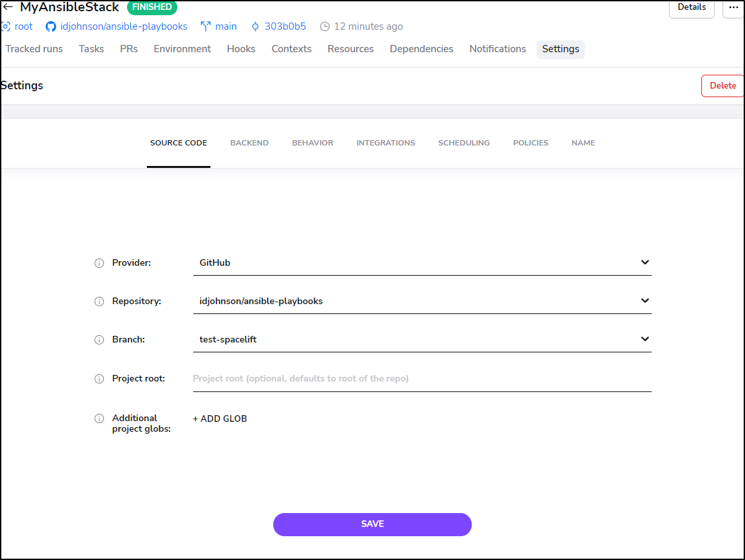View the POLICIES settings section
The width and height of the screenshot is (745, 560).
[x=531, y=143]
